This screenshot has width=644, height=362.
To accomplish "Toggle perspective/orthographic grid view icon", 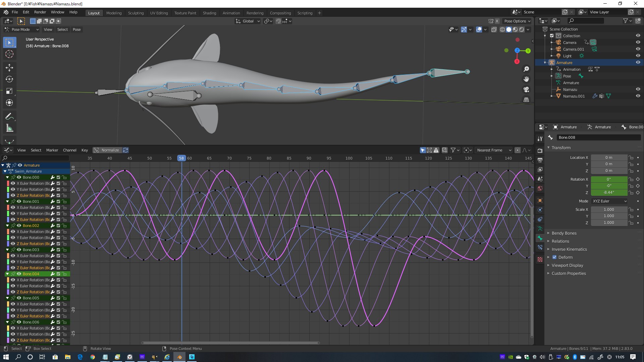I will point(526,100).
